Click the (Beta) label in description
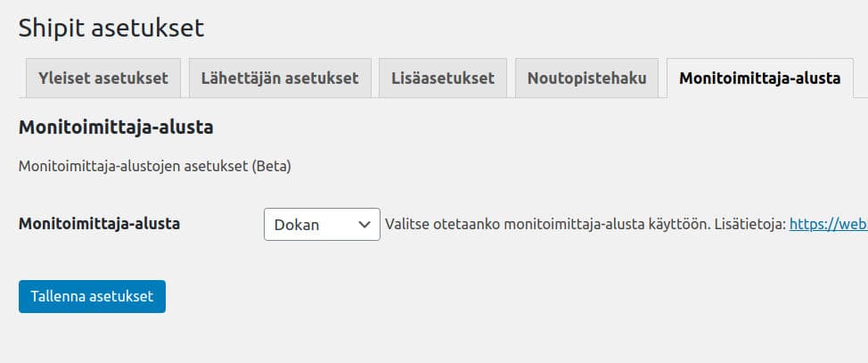 tap(272, 166)
